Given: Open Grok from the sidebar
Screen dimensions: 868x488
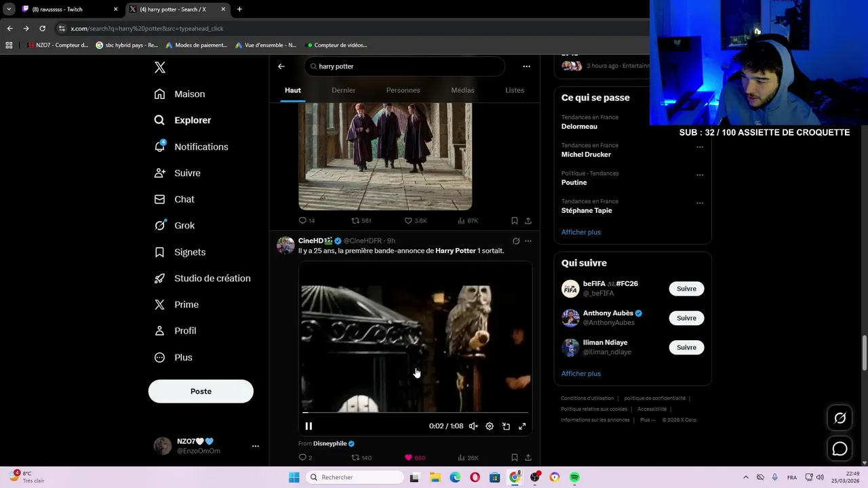Looking at the screenshot, I should [x=174, y=226].
